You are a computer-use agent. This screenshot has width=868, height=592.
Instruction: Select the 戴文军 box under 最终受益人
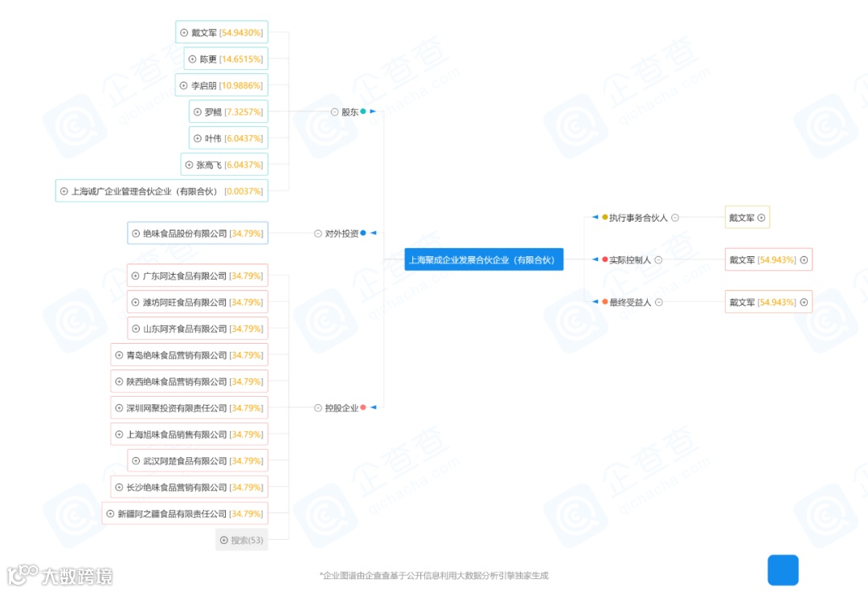coord(768,302)
